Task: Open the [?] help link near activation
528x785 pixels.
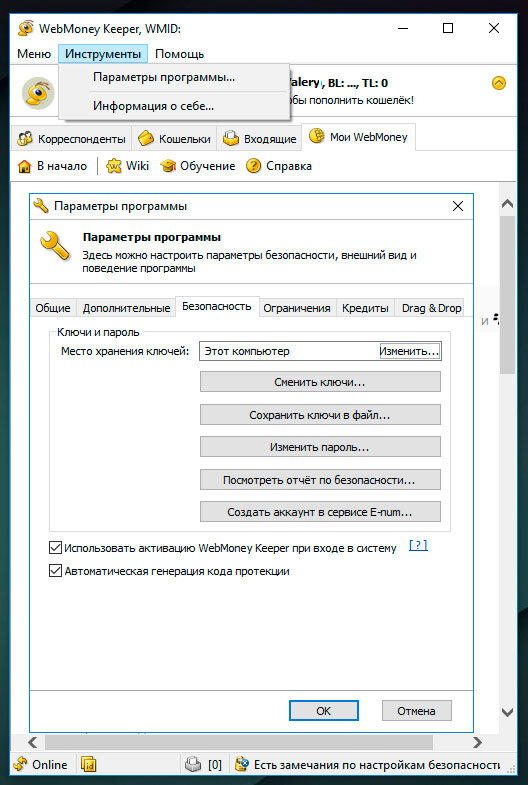Action: tap(418, 545)
